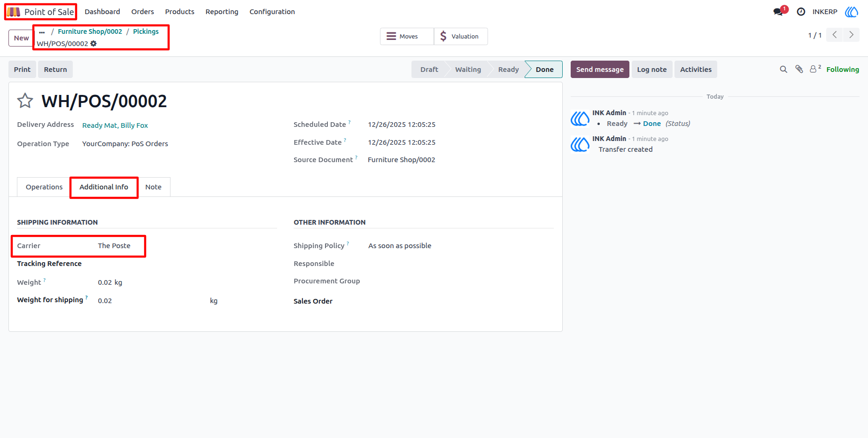Screen dimensions: 868x438
Task: Open the activities clock icon
Action: point(801,12)
